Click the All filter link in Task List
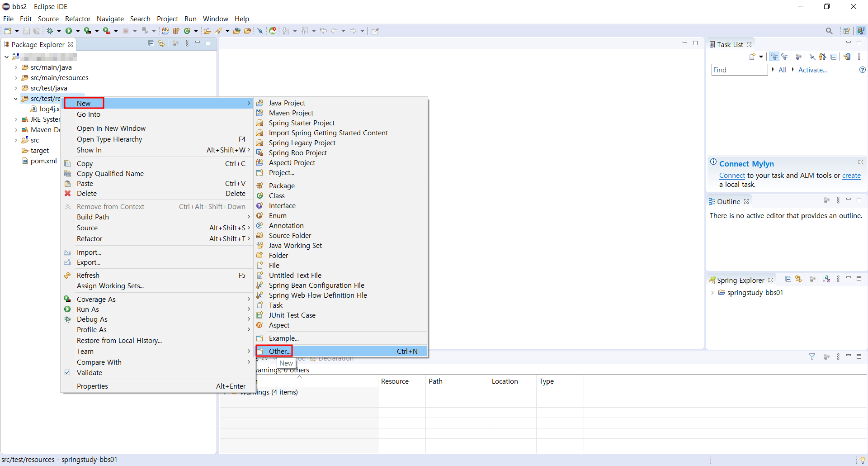This screenshot has height=466, width=868. click(783, 70)
